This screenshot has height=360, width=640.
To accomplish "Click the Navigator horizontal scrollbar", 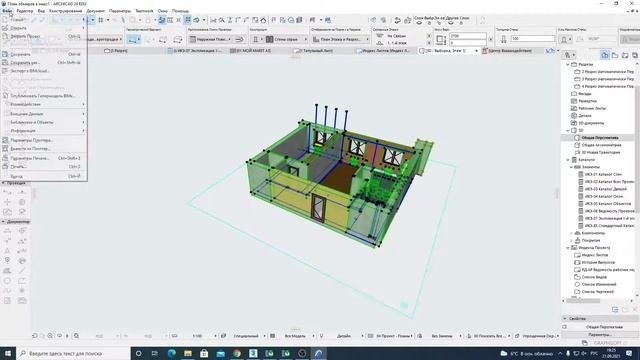I will [584, 301].
